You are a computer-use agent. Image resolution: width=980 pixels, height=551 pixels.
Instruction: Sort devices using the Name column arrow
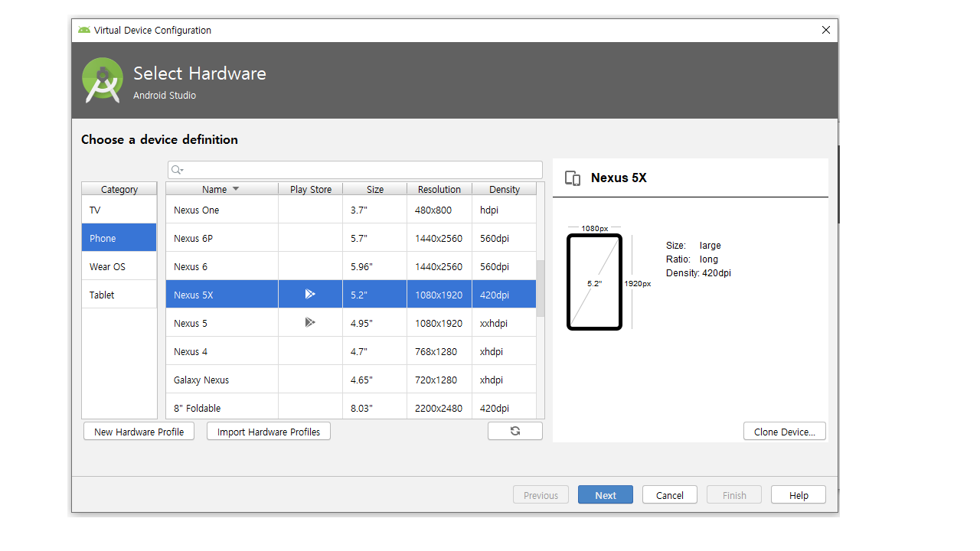(236, 189)
